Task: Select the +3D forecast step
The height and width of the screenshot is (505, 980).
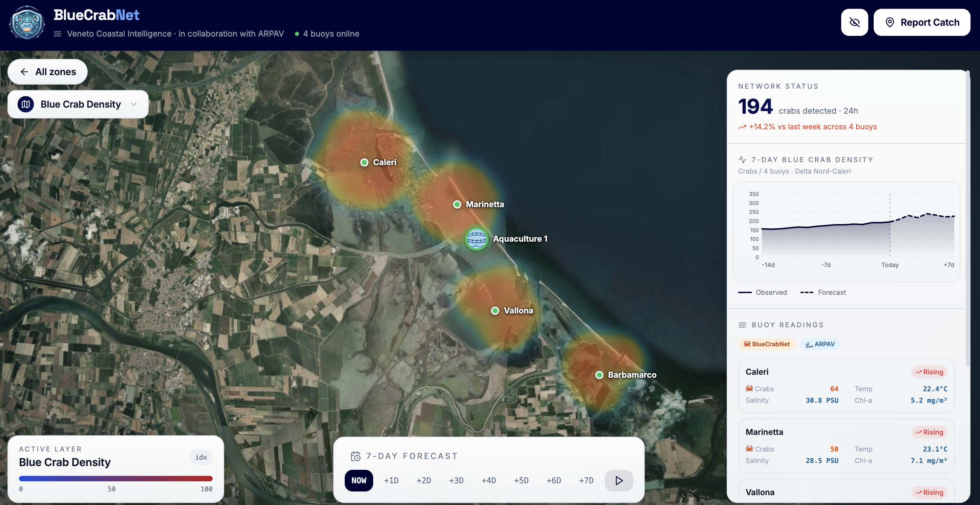Action: [x=456, y=480]
